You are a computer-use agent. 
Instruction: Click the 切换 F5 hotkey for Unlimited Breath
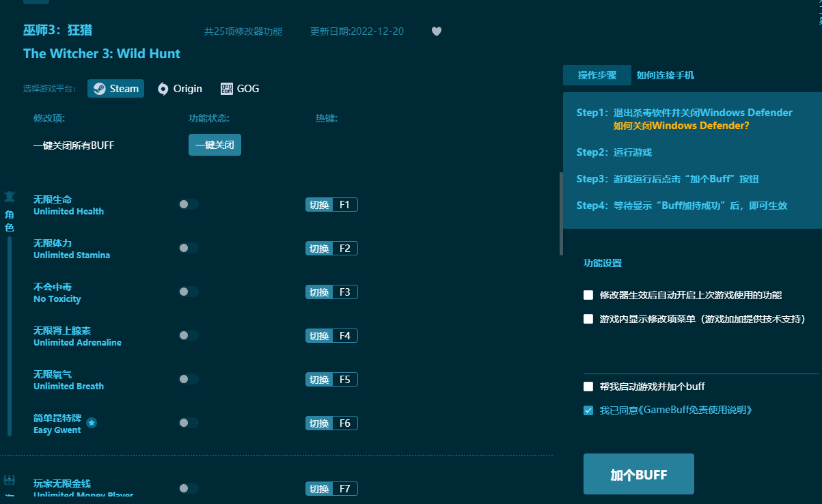pos(331,380)
